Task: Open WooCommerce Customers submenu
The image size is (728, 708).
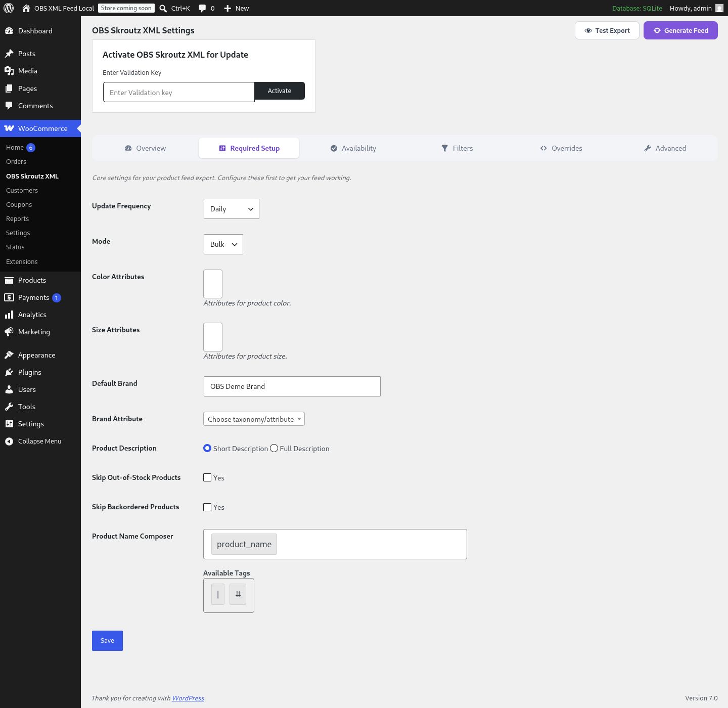Action: 22,191
